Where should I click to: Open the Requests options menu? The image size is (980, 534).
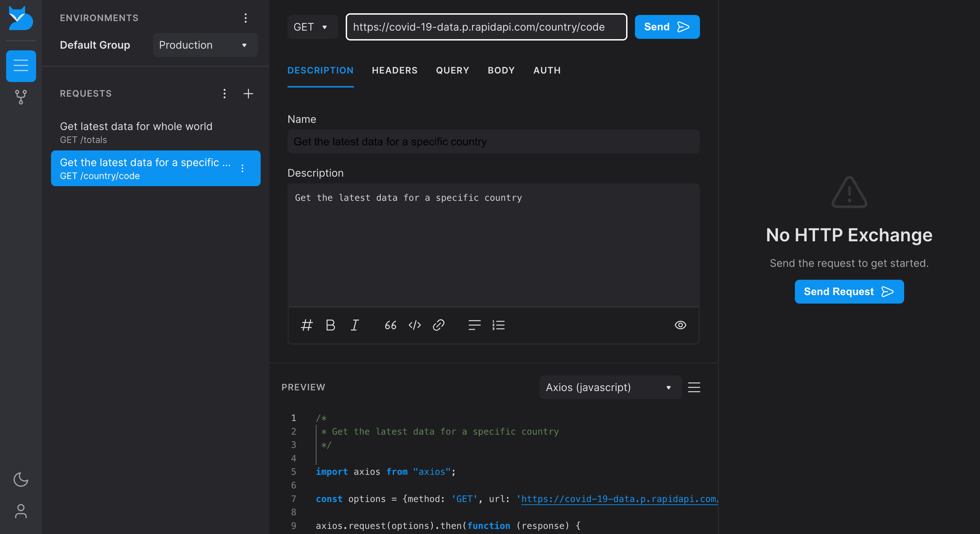tap(225, 94)
